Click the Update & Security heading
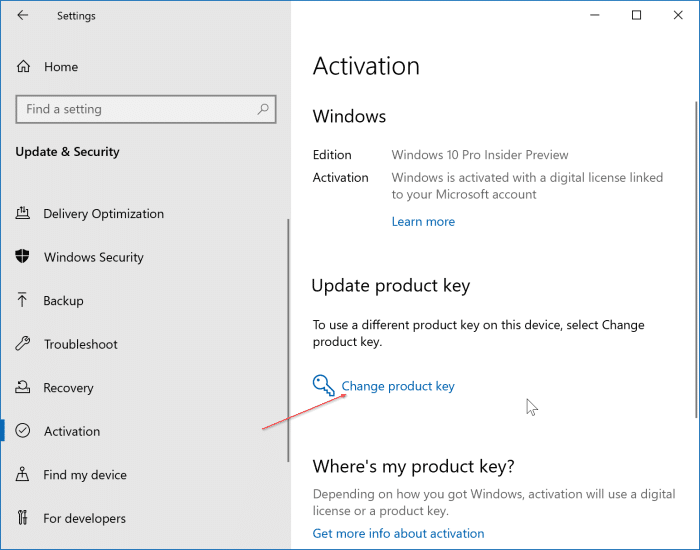700x550 pixels. (67, 152)
